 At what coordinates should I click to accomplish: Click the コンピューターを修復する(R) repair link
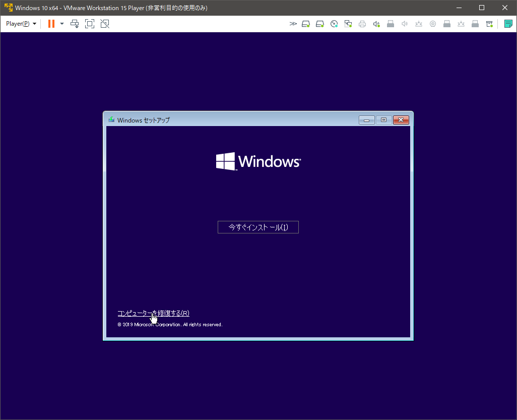(153, 313)
